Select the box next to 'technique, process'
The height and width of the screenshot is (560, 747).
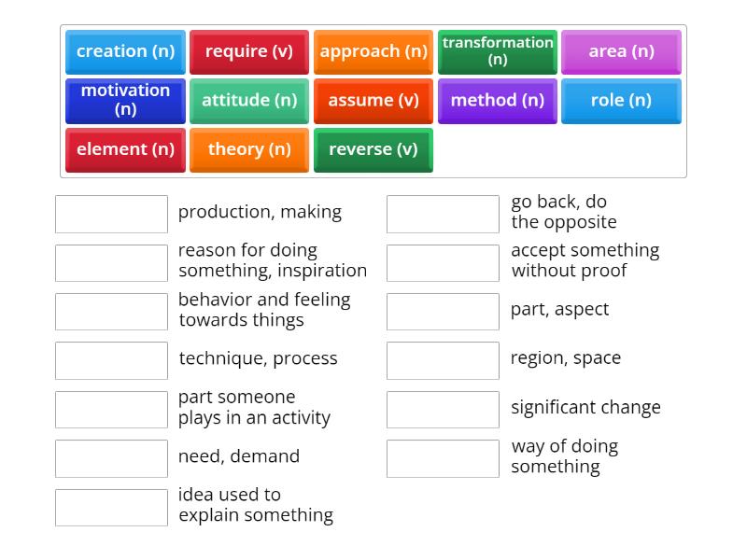pyautogui.click(x=111, y=360)
